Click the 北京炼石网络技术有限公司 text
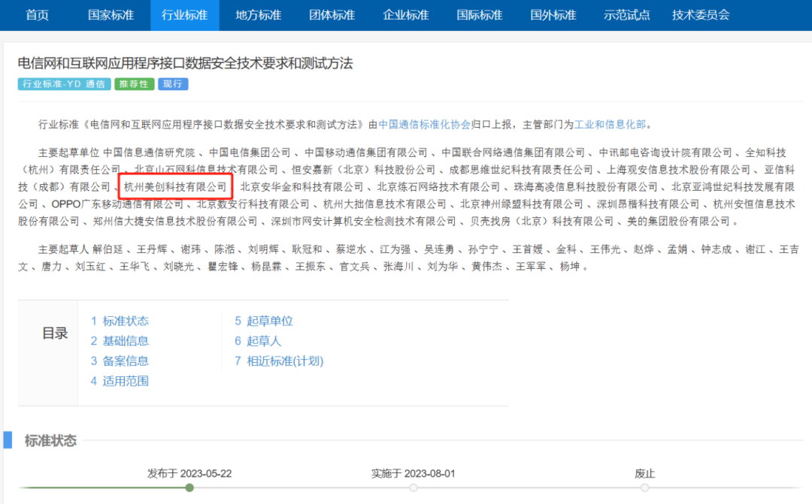812x504 pixels. click(438, 187)
